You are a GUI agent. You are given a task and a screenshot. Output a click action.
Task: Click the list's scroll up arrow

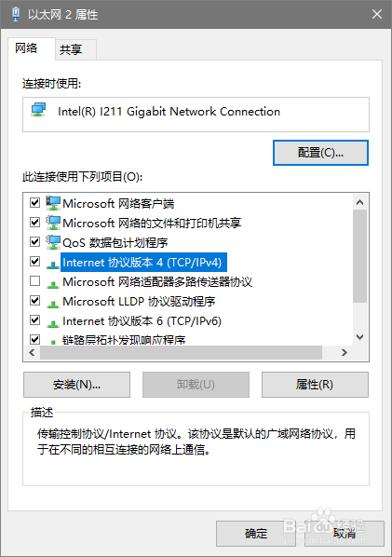360,202
